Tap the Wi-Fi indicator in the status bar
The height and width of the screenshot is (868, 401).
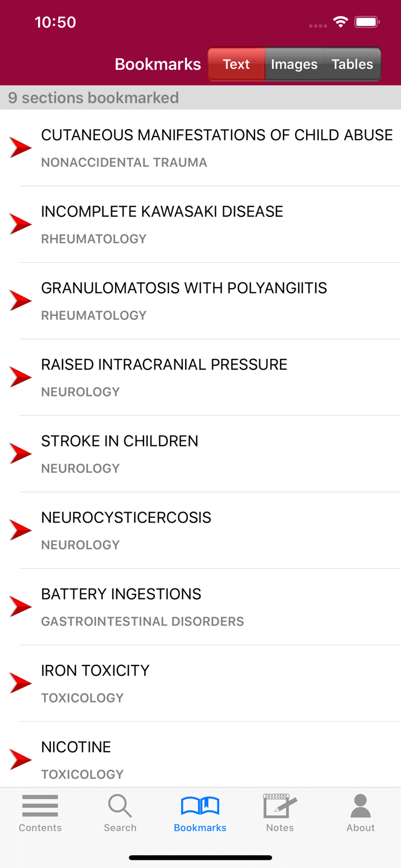click(340, 21)
